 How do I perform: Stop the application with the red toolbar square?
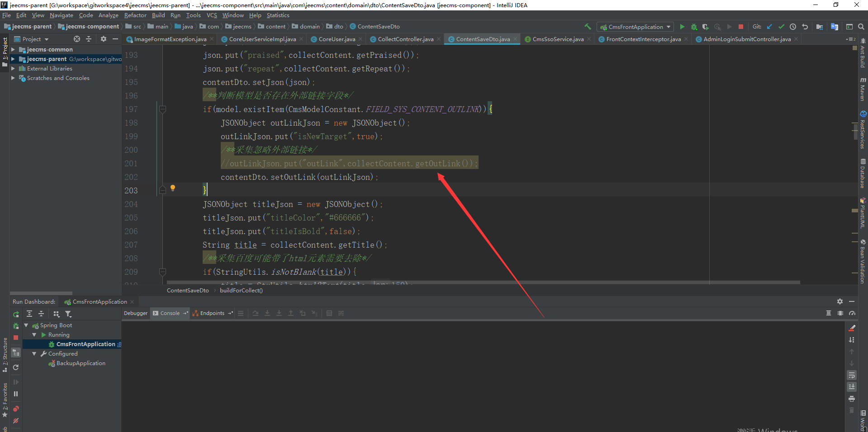click(x=741, y=27)
